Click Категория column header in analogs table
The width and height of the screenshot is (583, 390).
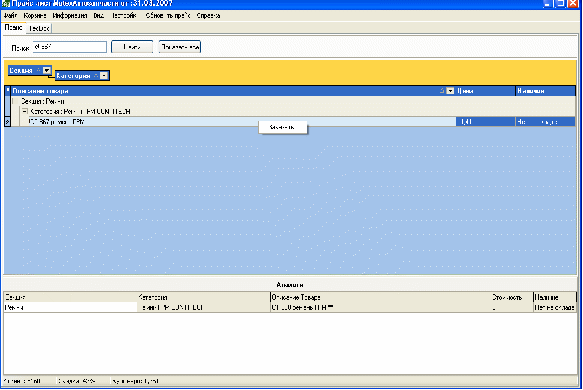pyautogui.click(x=204, y=297)
